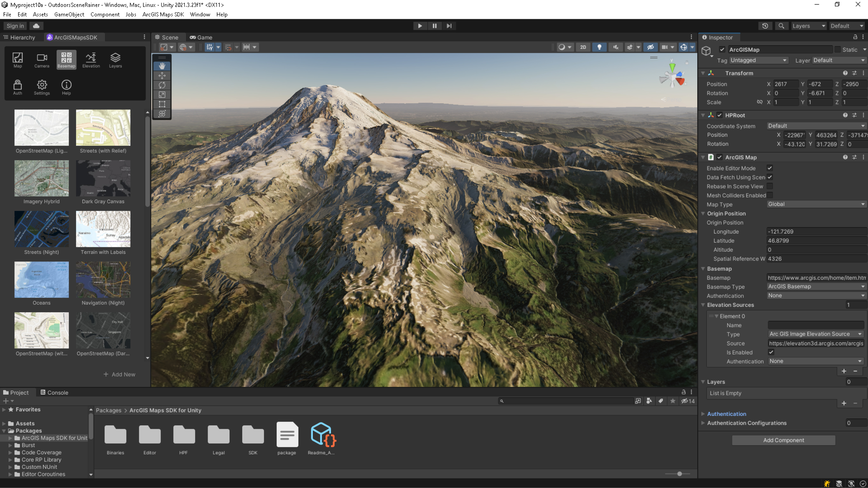The height and width of the screenshot is (488, 868).
Task: Click the favorites star icon in Project search
Action: pos(672,401)
